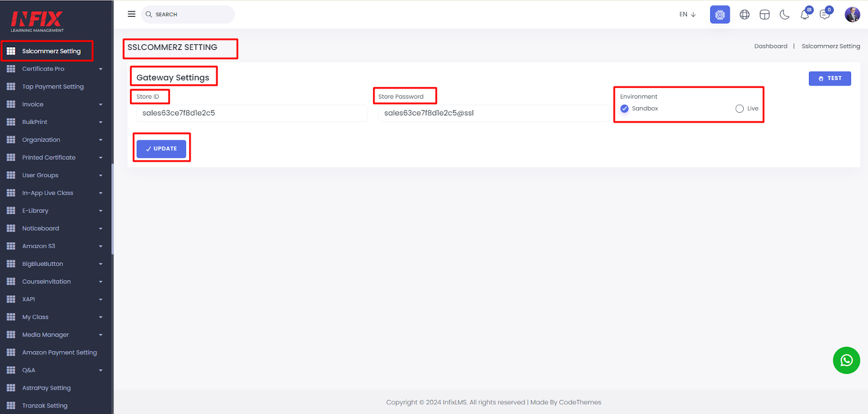This screenshot has height=414, width=868.
Task: Open the globe website icon
Action: (745, 15)
